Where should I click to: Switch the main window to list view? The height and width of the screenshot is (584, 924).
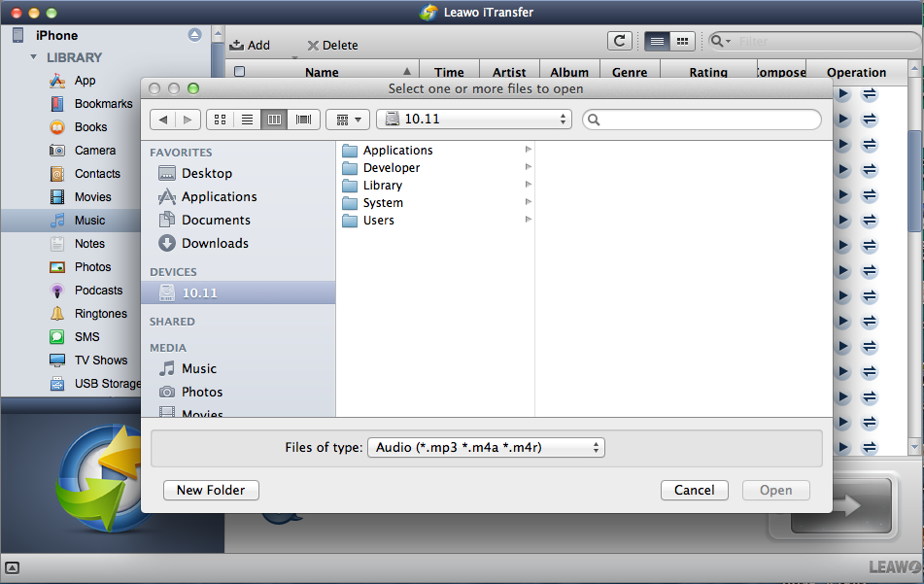(657, 41)
